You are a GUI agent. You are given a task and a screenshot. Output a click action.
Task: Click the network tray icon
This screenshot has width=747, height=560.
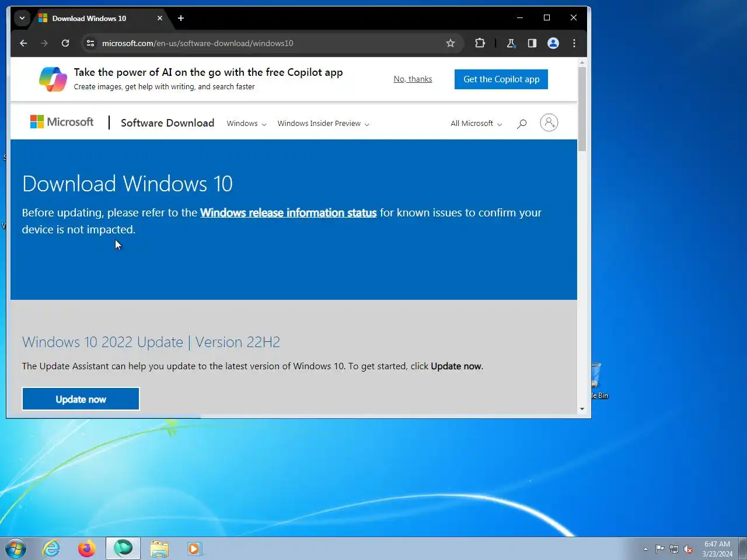click(x=674, y=549)
